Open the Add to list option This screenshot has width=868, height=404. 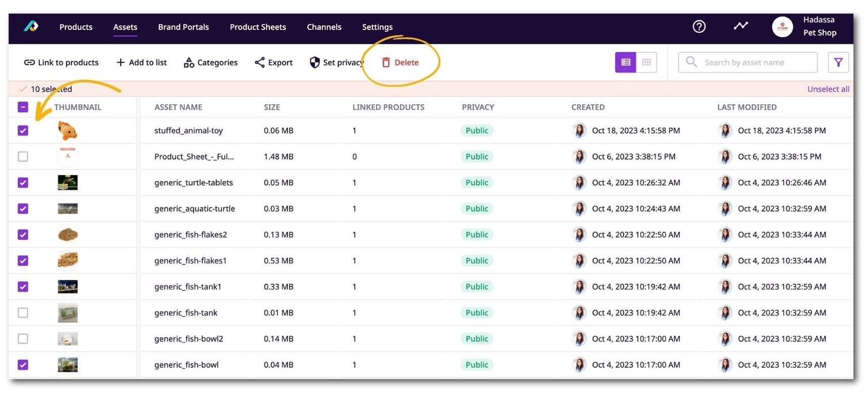pos(141,63)
